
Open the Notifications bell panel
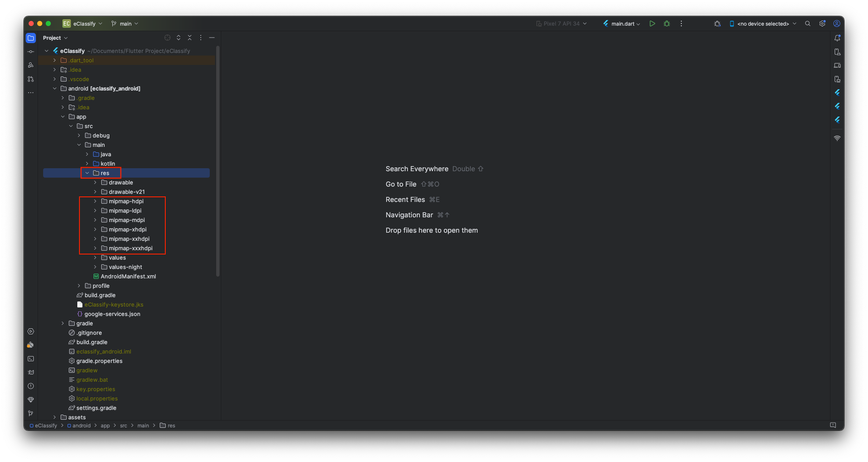(x=837, y=38)
